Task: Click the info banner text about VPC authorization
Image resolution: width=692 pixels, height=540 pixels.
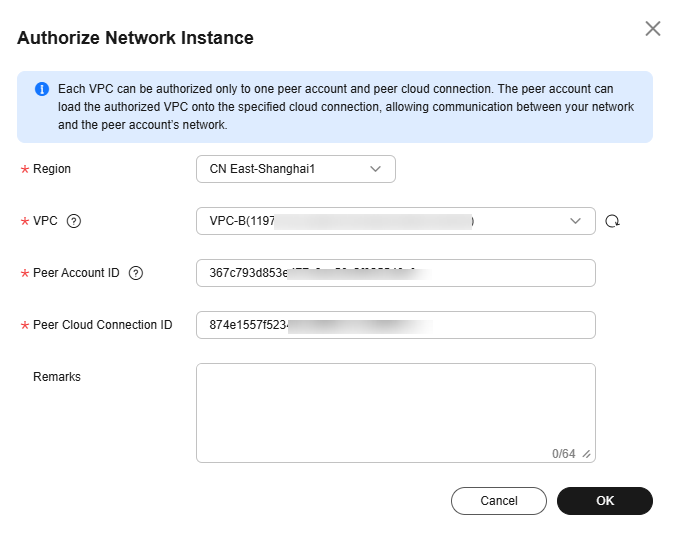Action: coord(346,107)
